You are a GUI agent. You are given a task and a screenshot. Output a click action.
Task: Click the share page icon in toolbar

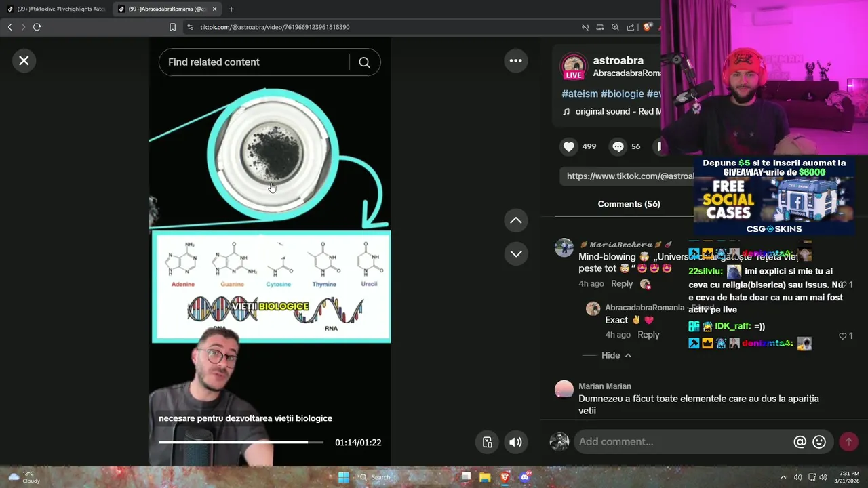pos(631,27)
